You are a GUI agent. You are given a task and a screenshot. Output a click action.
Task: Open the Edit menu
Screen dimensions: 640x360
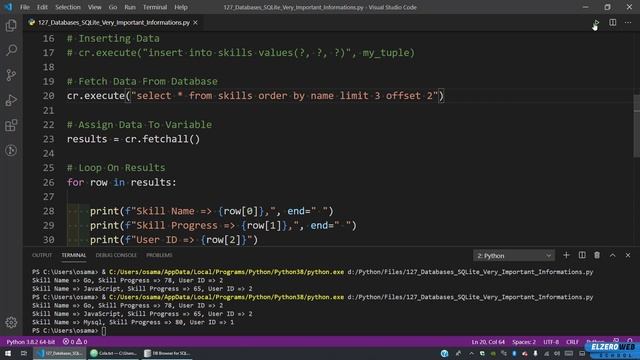42,7
